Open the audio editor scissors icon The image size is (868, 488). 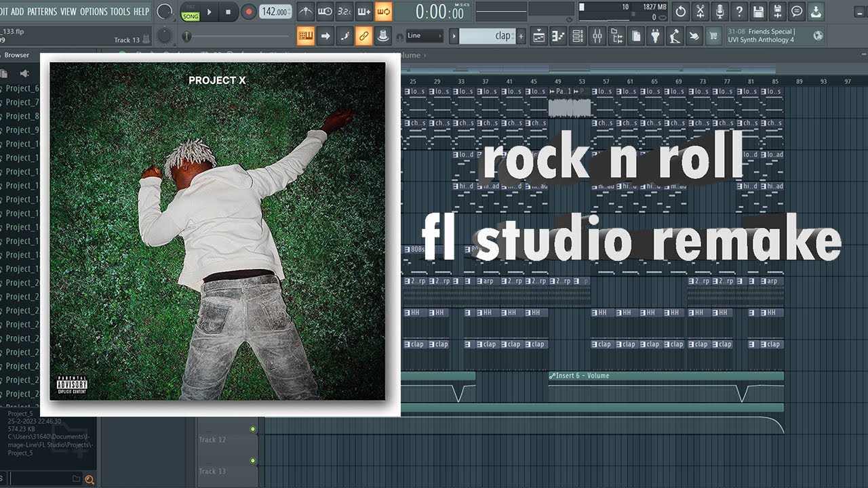pos(701,12)
